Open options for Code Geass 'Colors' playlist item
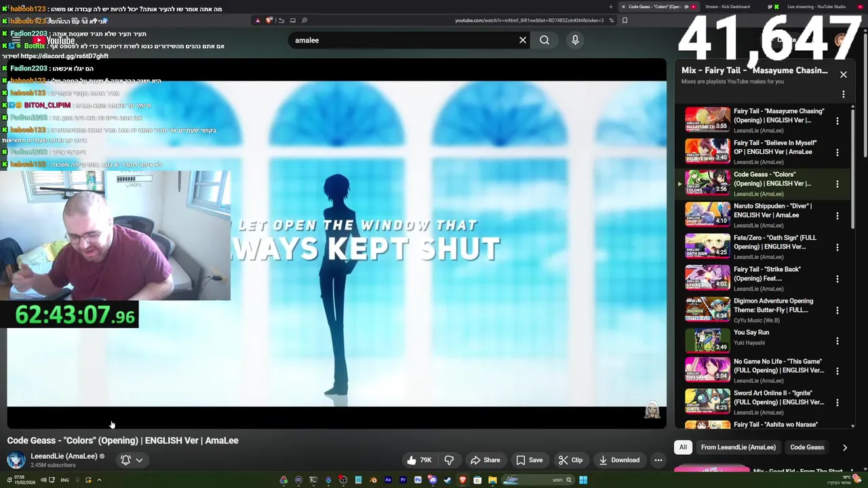Screen dimensions: 868x488 837,184
